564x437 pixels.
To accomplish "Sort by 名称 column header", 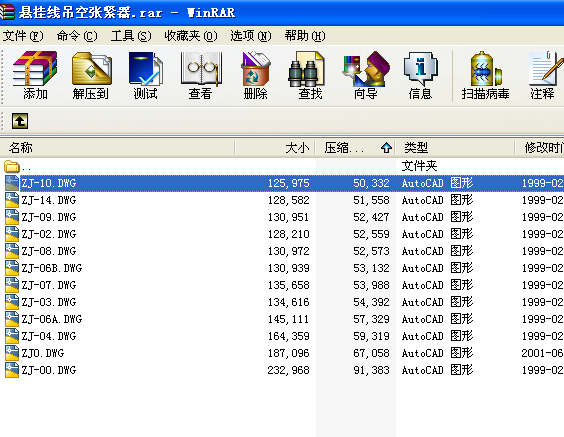I will coord(118,147).
